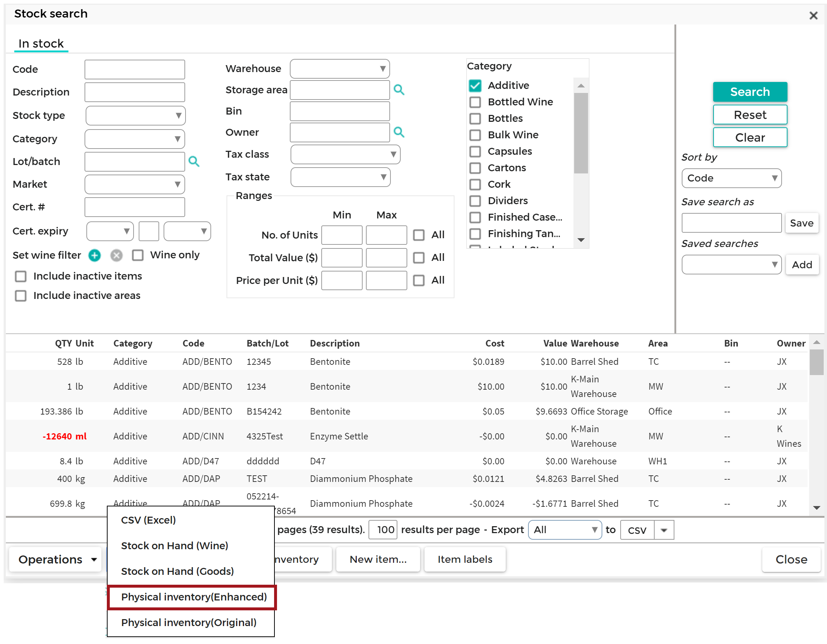Enable the Wine only checkbox
The width and height of the screenshot is (827, 644).
138,255
